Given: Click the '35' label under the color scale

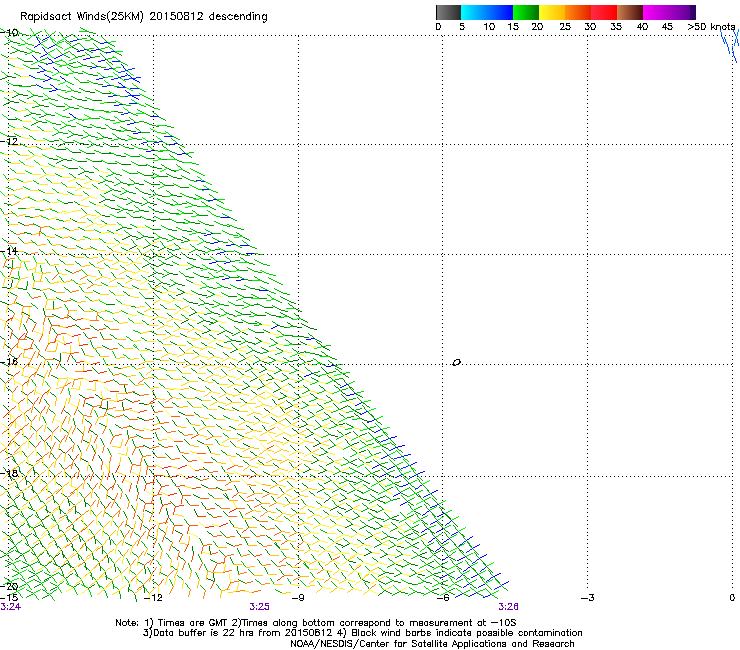Looking at the screenshot, I should pyautogui.click(x=616, y=27).
